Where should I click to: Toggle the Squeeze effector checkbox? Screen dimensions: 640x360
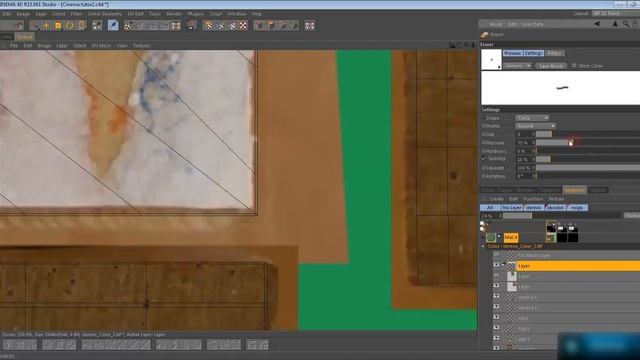click(484, 168)
